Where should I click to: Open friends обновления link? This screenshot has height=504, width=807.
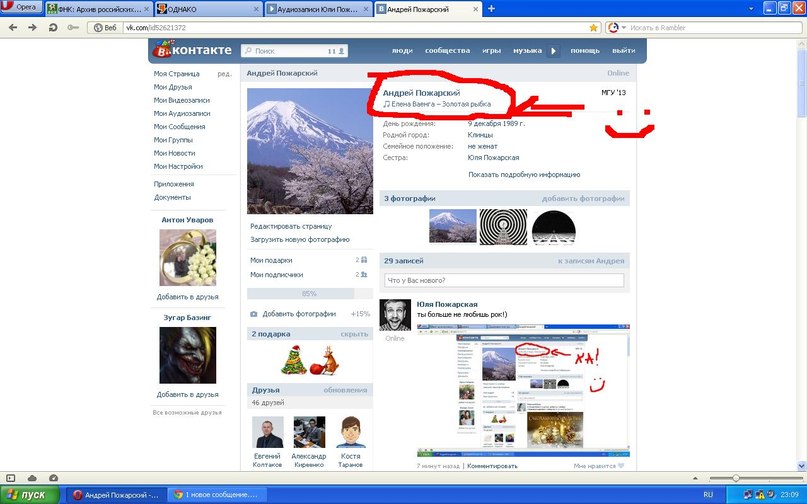[345, 390]
